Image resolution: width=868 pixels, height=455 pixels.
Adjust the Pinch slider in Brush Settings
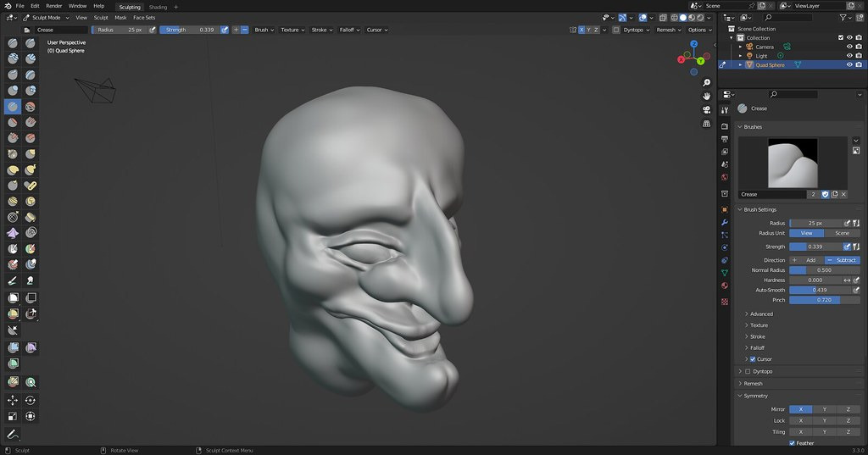click(824, 300)
